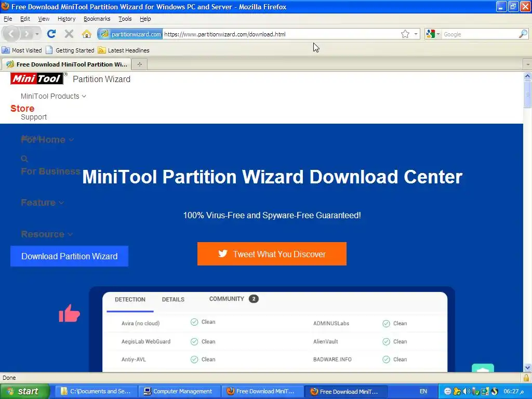The image size is (532, 399).
Task: Switch to the COMMUNITY tab
Action: coord(233,299)
